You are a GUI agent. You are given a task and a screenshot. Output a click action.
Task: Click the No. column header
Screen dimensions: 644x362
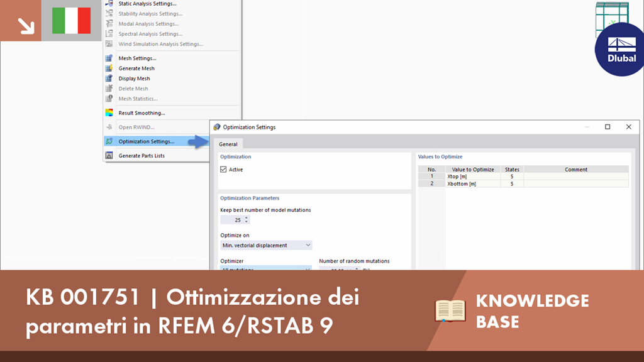(x=431, y=169)
